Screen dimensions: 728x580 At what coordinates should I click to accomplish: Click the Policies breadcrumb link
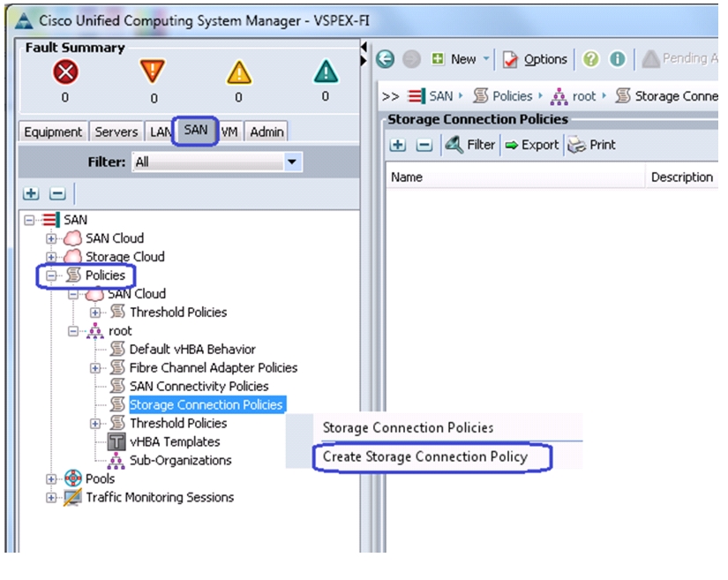click(x=512, y=96)
